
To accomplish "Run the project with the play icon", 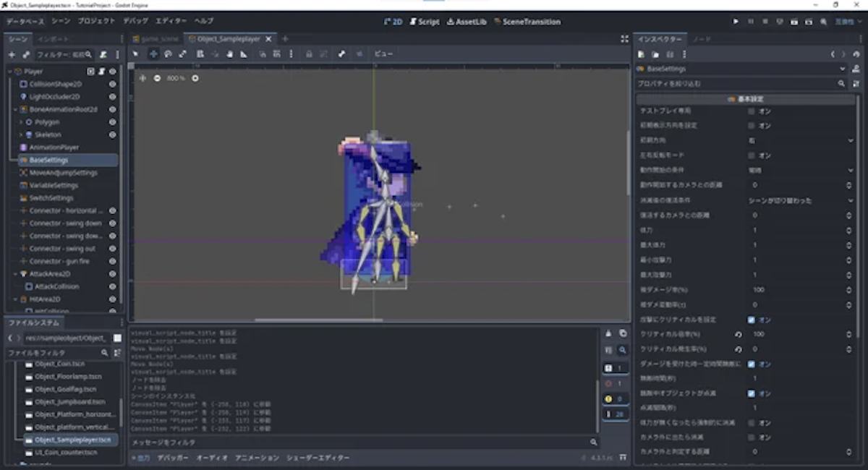I will [x=736, y=22].
